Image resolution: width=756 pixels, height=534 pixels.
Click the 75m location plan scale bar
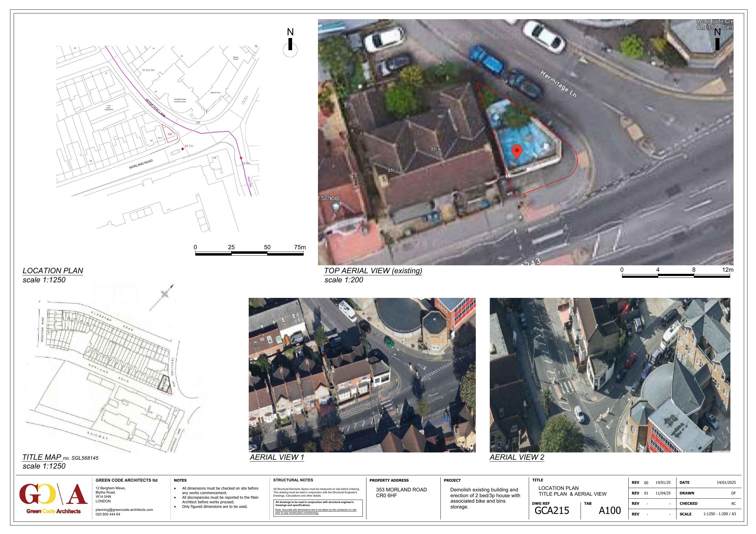[249, 253]
